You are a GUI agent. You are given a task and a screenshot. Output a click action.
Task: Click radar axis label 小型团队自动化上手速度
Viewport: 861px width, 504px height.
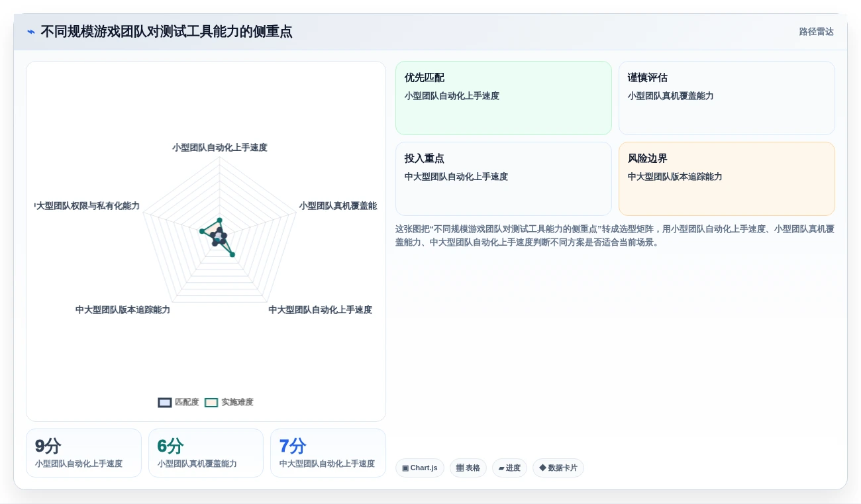tap(220, 147)
